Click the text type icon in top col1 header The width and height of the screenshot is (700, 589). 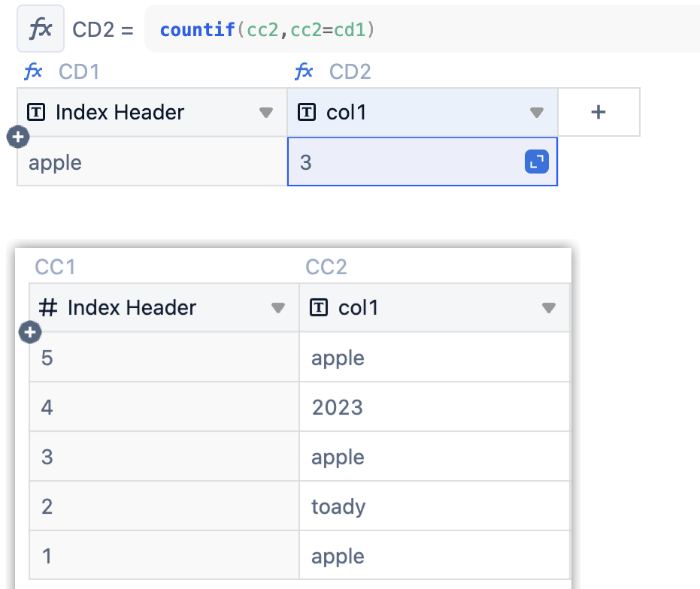point(307,112)
